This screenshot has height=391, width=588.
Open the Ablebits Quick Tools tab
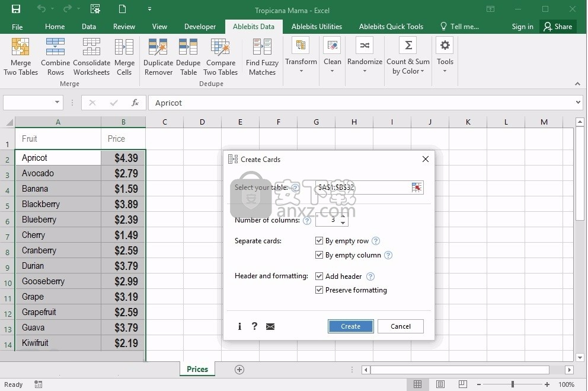391,27
